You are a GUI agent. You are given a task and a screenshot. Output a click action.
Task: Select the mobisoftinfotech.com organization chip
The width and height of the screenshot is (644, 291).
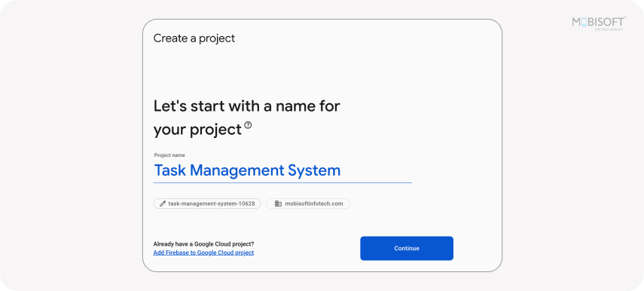pos(308,204)
